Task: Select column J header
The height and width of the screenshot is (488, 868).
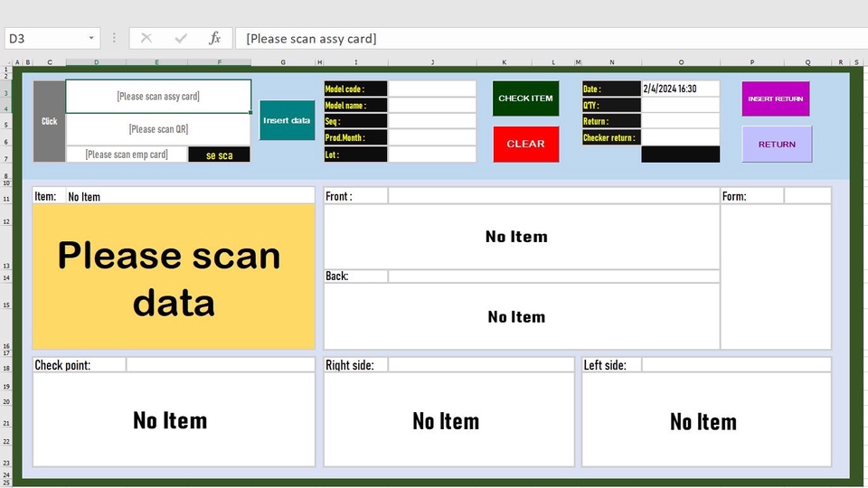Action: point(432,62)
